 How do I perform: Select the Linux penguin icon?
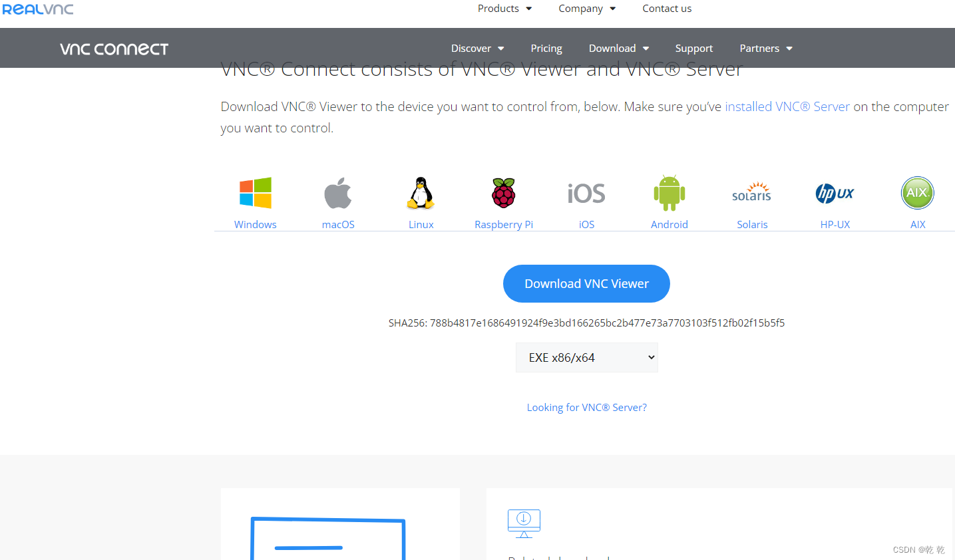420,193
